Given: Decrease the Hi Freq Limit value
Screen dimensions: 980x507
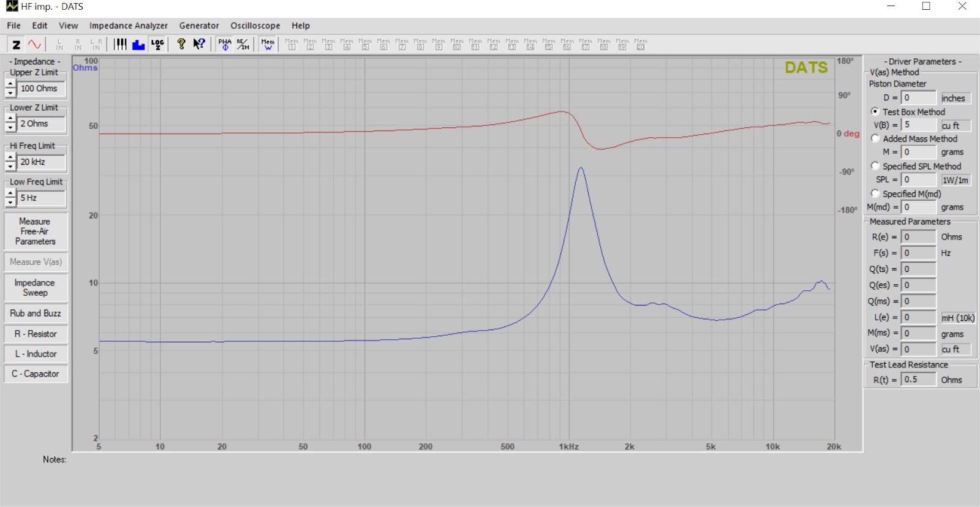Looking at the screenshot, I should [10, 167].
